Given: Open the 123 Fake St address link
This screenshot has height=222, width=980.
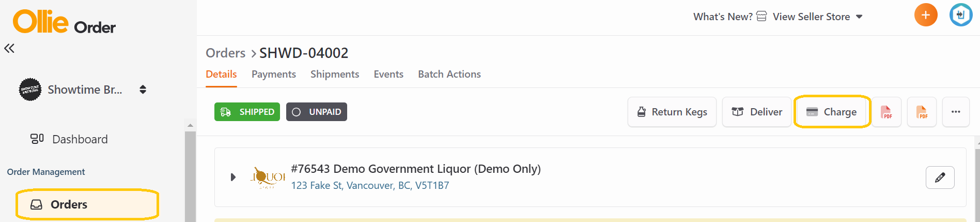Looking at the screenshot, I should tap(370, 185).
